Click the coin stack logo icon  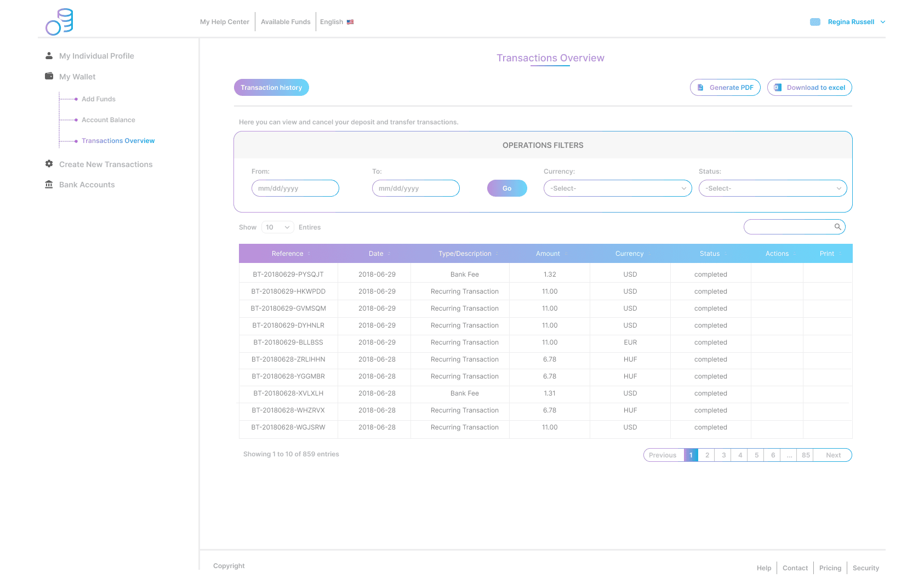pyautogui.click(x=59, y=22)
